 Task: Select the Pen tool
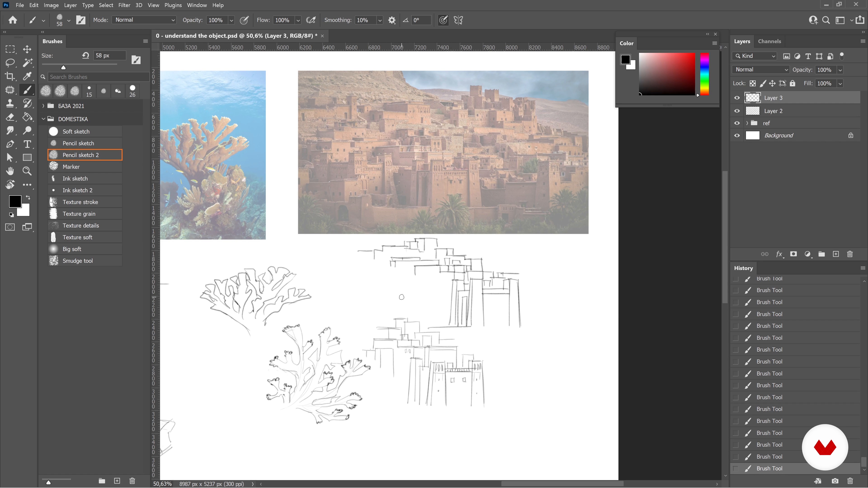point(10,144)
